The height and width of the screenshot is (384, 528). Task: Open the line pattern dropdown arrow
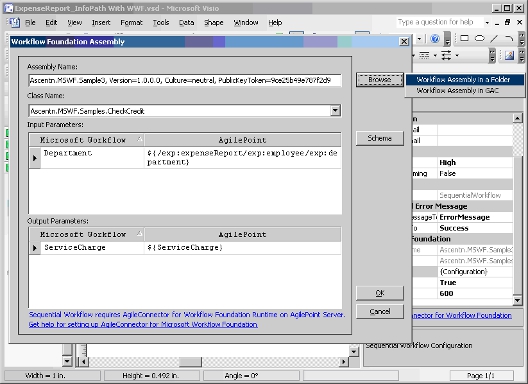click(x=435, y=55)
